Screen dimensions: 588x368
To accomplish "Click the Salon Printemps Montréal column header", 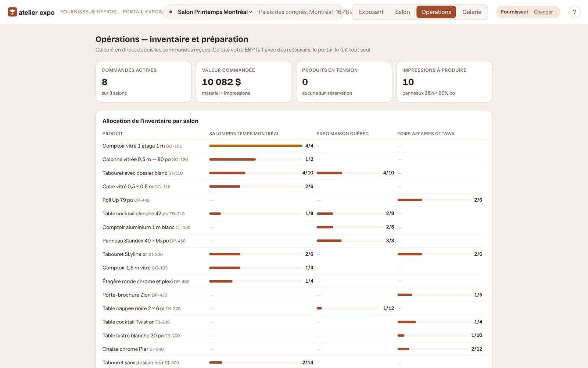I will tap(244, 134).
